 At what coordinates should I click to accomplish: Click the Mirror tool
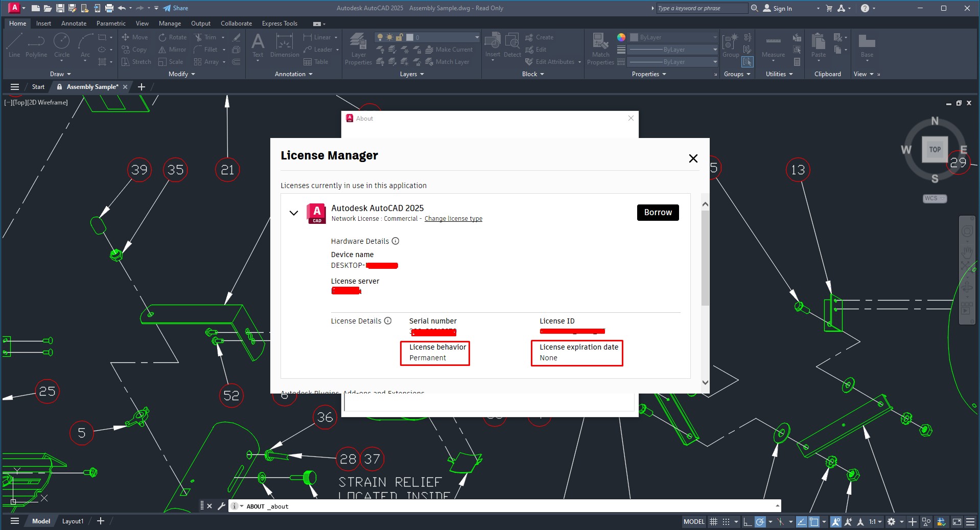pos(172,50)
